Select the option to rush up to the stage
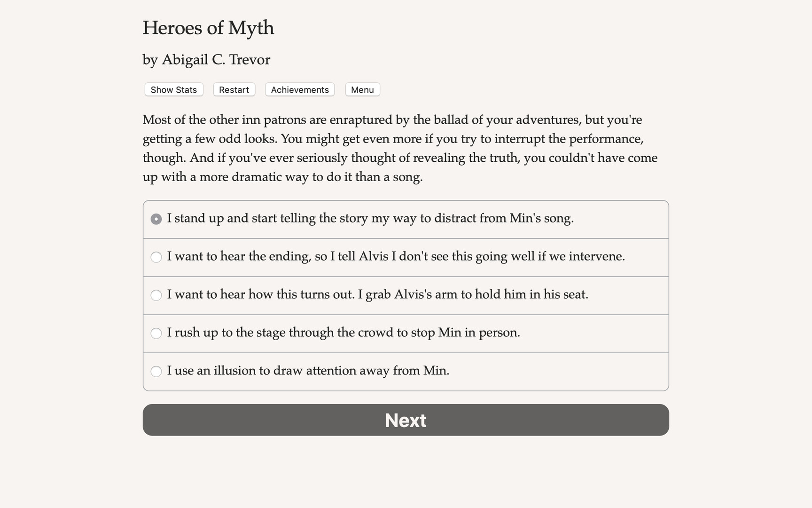 pos(344,333)
